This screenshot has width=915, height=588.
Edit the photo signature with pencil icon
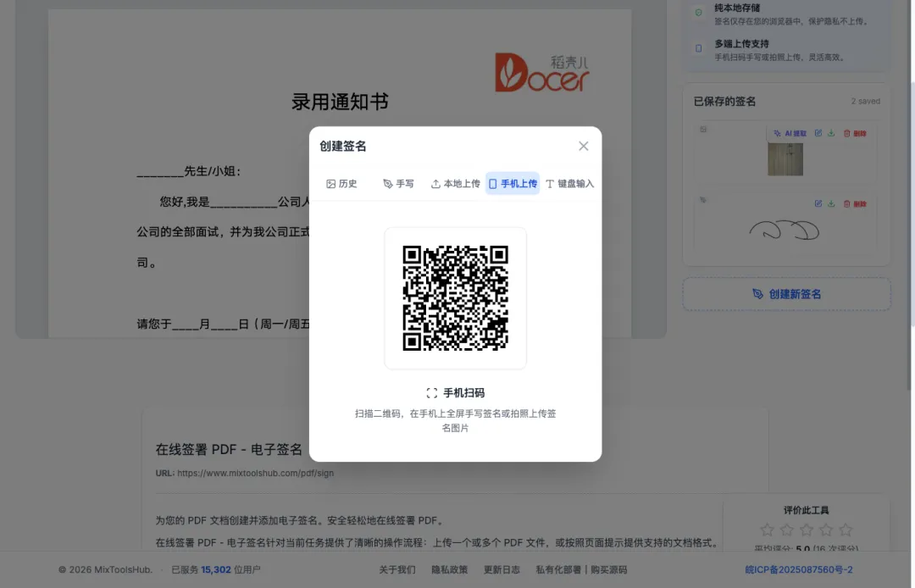point(818,134)
